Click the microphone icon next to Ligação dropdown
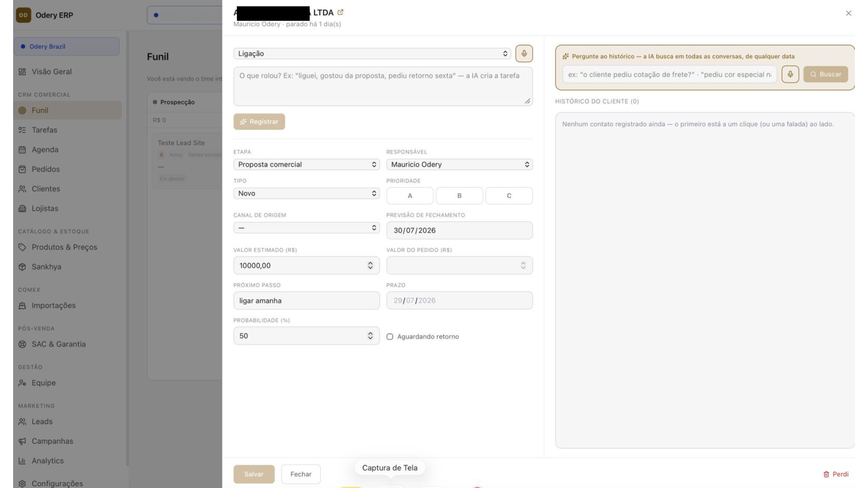Viewport: 868px width, 488px height. pyautogui.click(x=524, y=53)
